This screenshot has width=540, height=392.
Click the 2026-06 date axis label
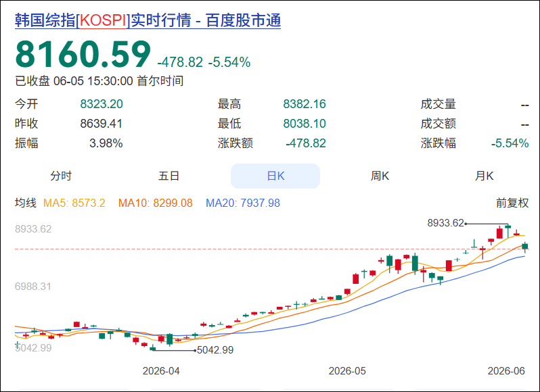(x=506, y=370)
